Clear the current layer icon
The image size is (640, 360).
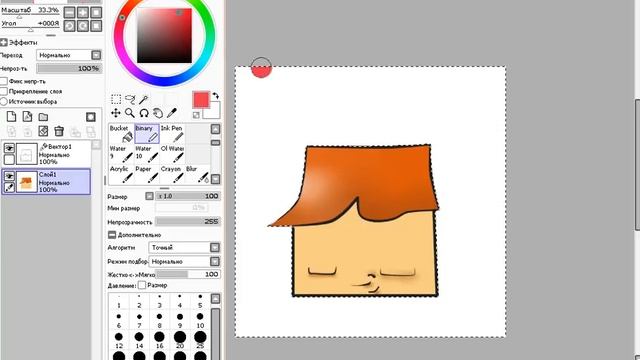coord(43,131)
